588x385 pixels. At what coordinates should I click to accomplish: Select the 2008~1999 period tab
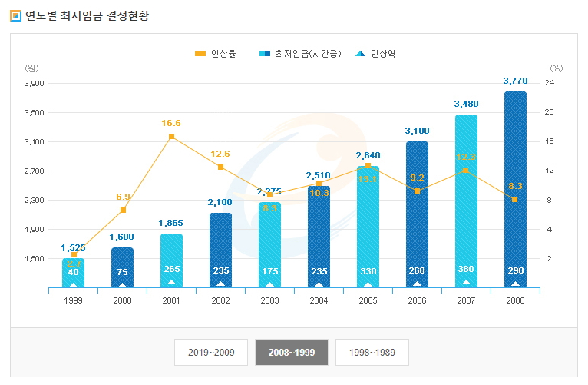291,352
